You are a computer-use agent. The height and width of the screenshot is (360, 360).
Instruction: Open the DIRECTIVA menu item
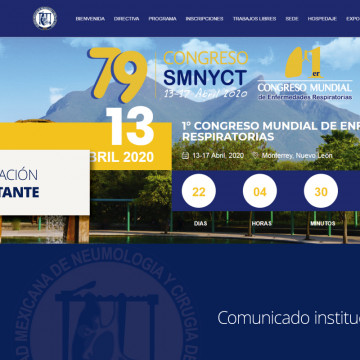point(127,19)
